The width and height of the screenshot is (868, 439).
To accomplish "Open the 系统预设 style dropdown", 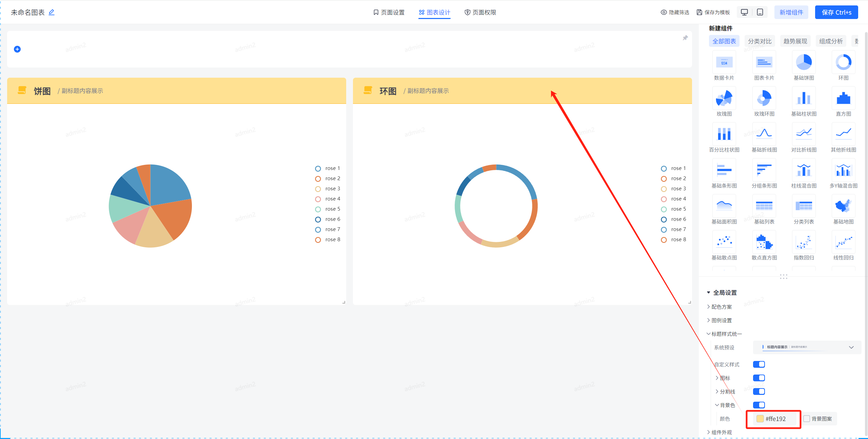I will (807, 347).
